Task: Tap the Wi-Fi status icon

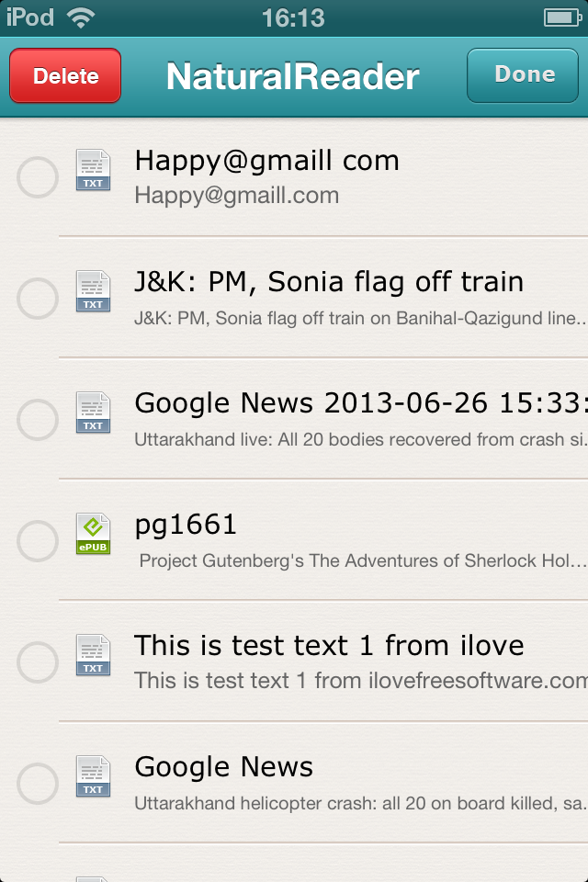Action: [x=82, y=18]
